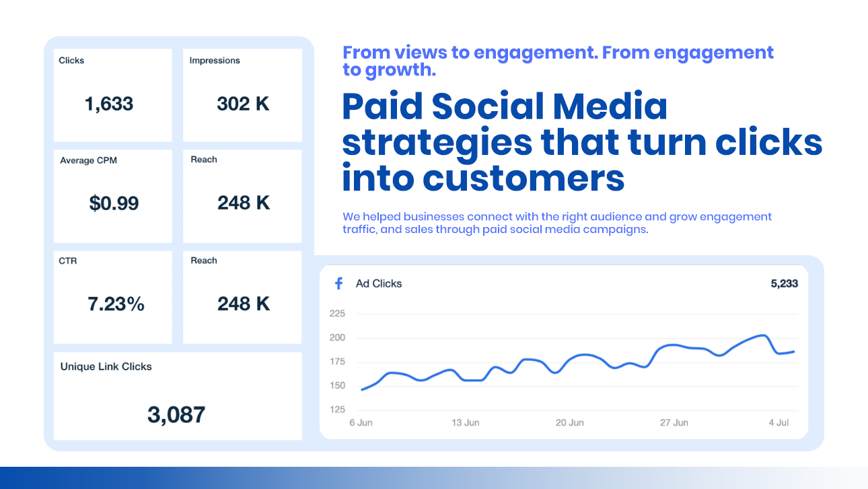Select the Reach card beside Average CPM
This screenshot has height=489, width=868.
pyautogui.click(x=242, y=195)
